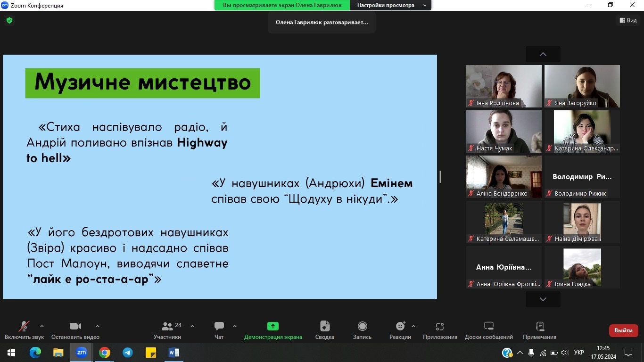This screenshot has width=644, height=362.
Task: Click the green encryption shield icon
Action: pos(9,20)
